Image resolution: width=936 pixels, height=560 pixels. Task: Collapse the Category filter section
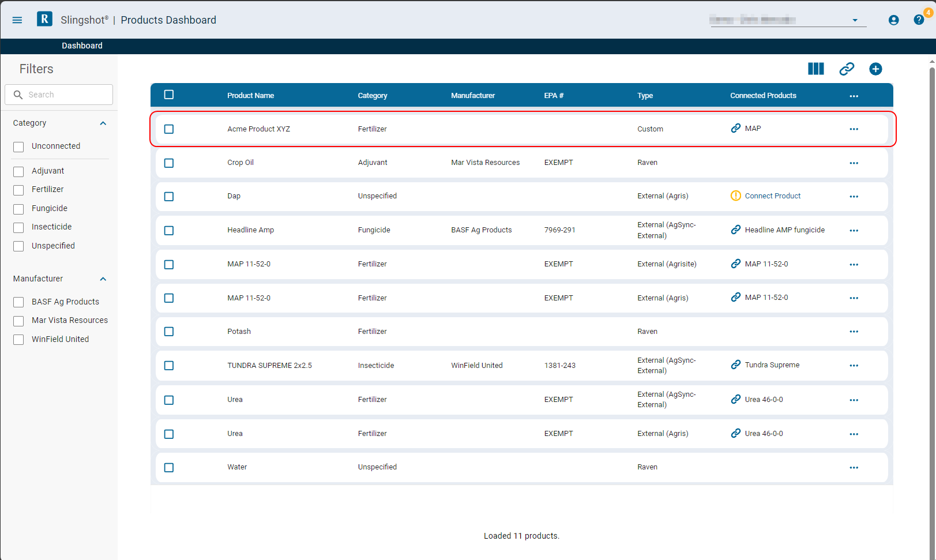103,123
